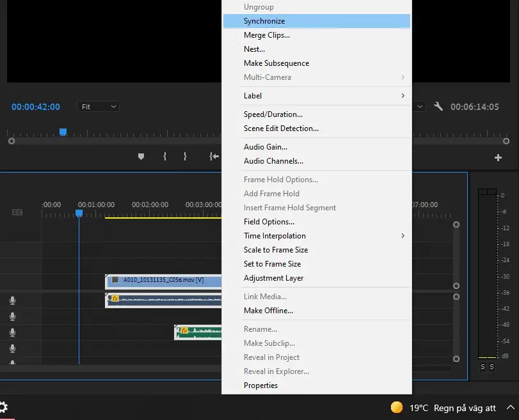Screen dimensions: 519x420
Task: Click Make Subclip... entry
Action: coord(317,343)
